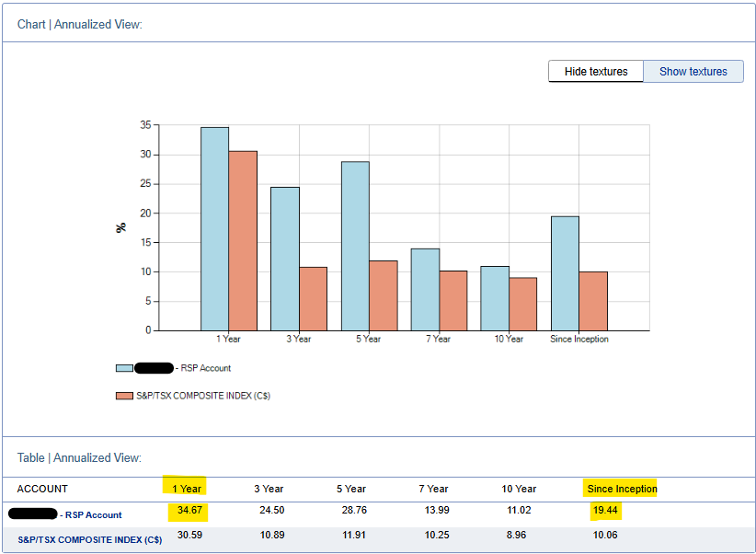Image resolution: width=756 pixels, height=554 pixels.
Task: Click the blue Since Inception RSP bar
Action: click(x=565, y=273)
